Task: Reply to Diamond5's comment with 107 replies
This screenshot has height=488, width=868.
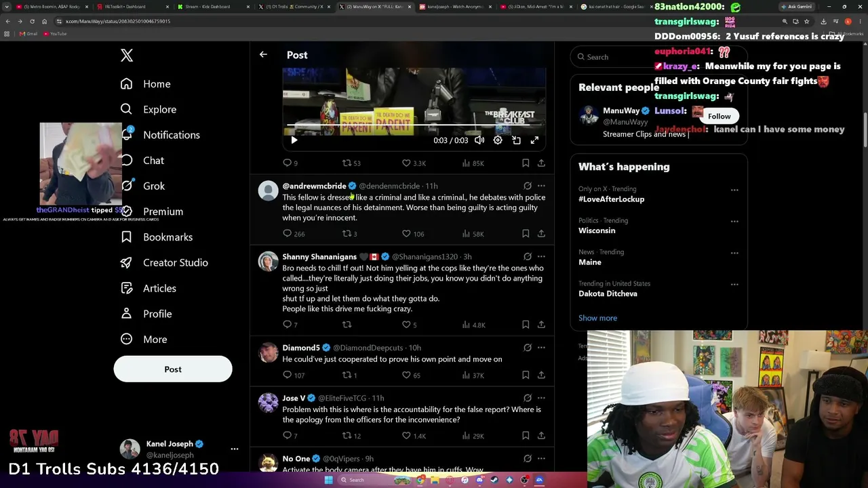Action: (294, 375)
